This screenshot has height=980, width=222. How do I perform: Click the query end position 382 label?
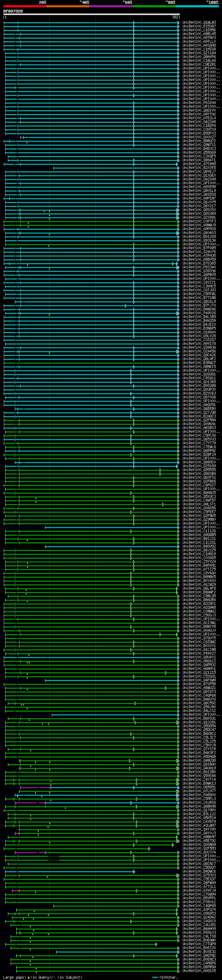tap(175, 17)
